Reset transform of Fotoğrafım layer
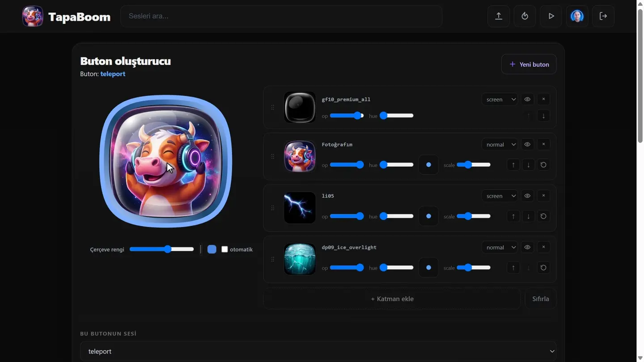The image size is (644, 362). [543, 165]
